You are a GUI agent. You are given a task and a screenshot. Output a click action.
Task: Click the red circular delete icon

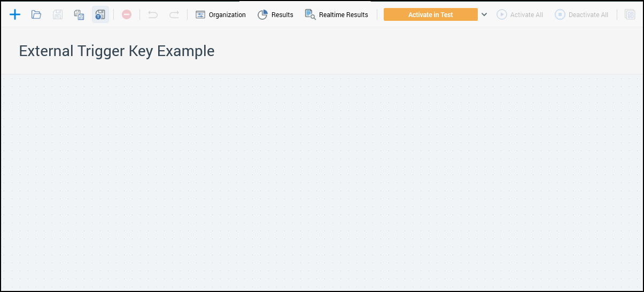[127, 14]
